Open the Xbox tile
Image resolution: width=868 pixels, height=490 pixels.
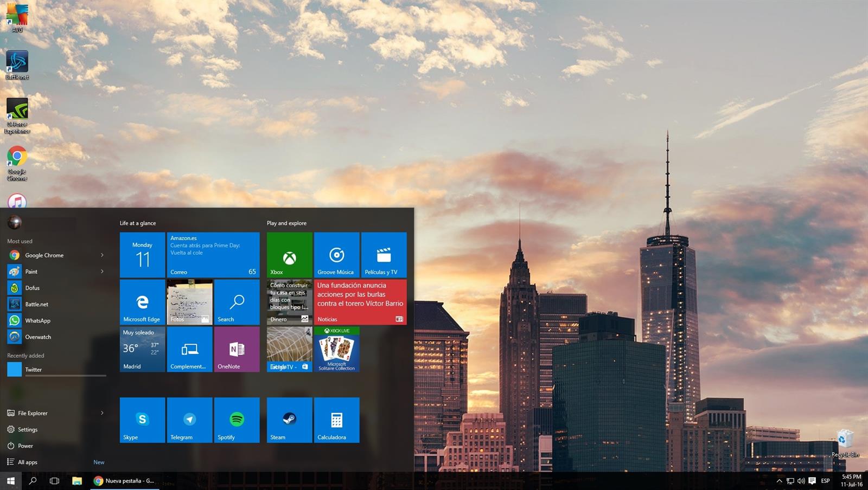[x=289, y=255]
